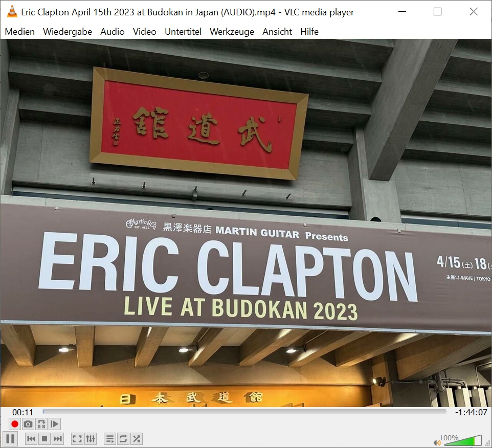Toggle loop repeat mode
The width and height of the screenshot is (492, 448).
pos(123,439)
